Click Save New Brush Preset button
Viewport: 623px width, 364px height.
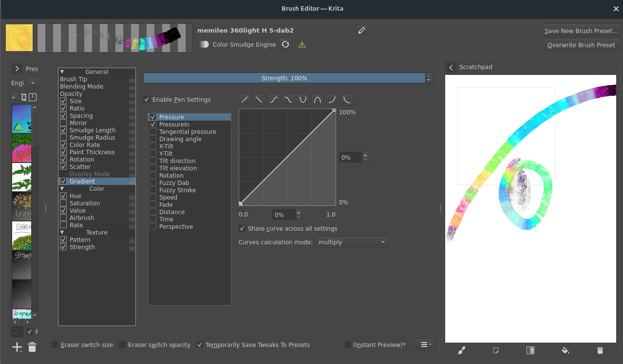click(x=581, y=31)
